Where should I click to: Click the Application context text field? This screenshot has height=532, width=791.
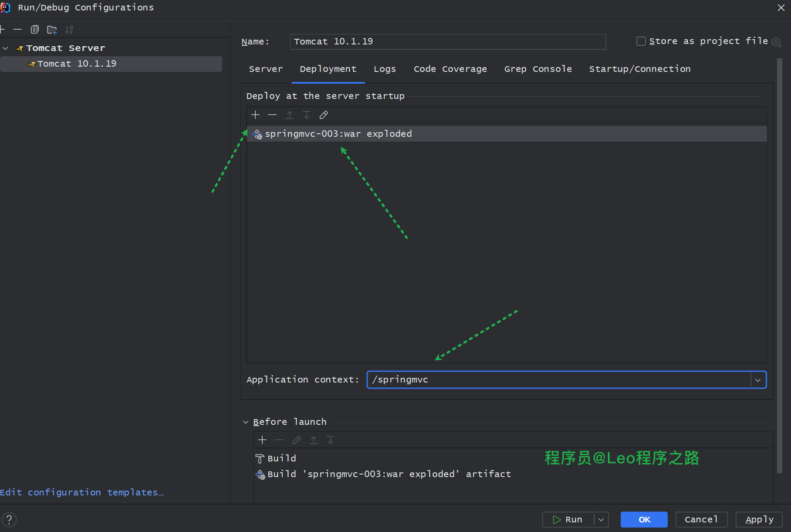click(559, 380)
